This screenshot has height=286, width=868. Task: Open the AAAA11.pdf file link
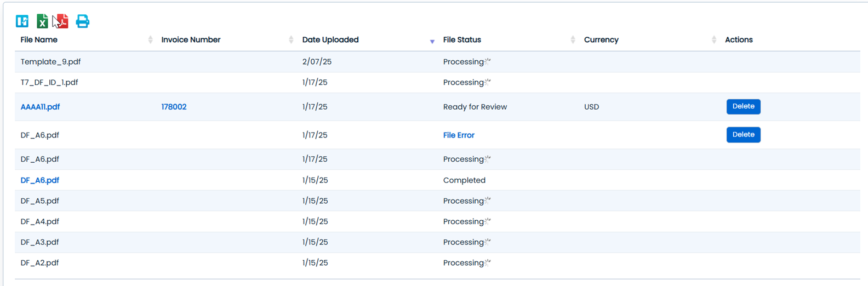pos(40,107)
